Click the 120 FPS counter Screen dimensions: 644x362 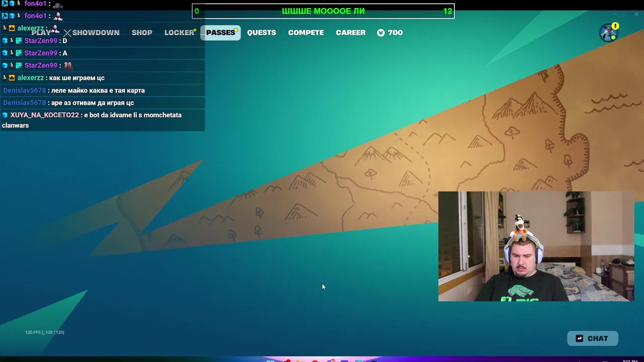coord(45,332)
